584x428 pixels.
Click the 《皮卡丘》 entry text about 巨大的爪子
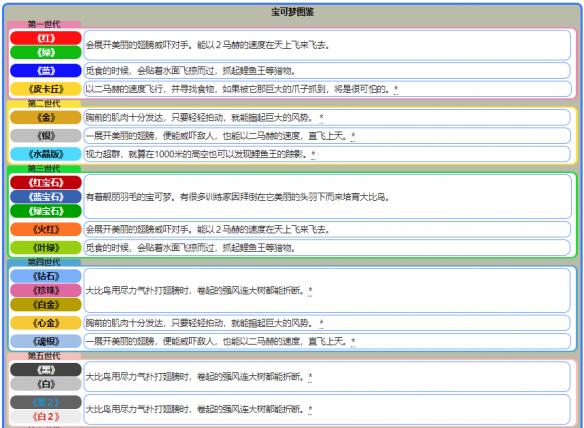(x=239, y=89)
